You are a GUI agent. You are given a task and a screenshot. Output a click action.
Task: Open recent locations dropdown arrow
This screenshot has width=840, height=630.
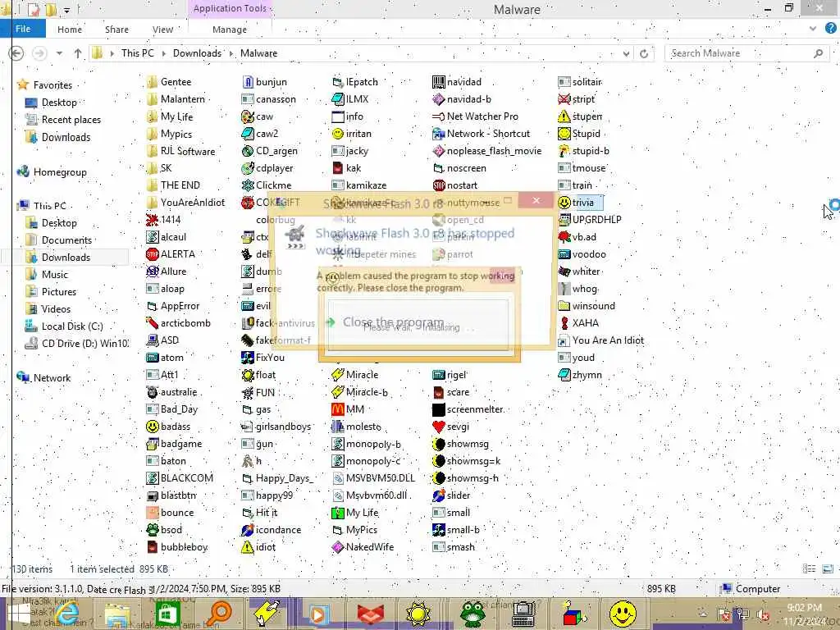[x=59, y=53]
